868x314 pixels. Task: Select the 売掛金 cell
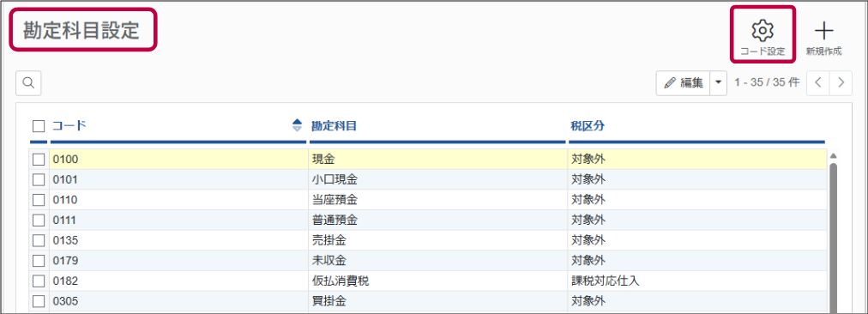click(x=437, y=240)
